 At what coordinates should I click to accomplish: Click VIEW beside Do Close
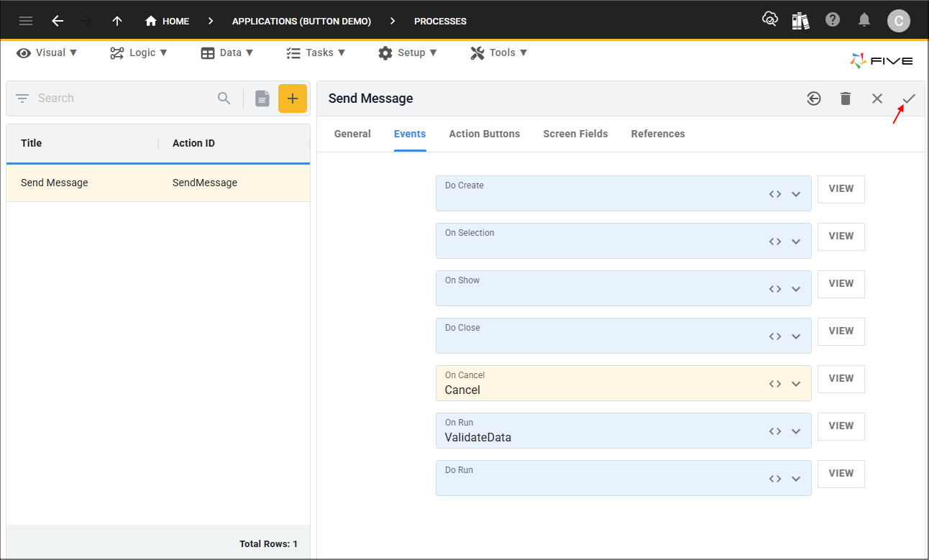[841, 331]
